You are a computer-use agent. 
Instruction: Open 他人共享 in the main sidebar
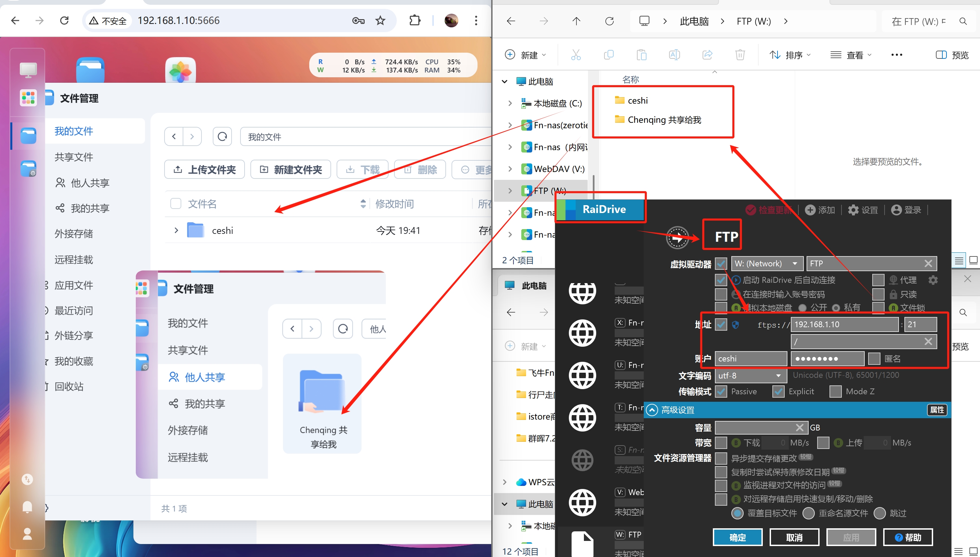coord(90,183)
